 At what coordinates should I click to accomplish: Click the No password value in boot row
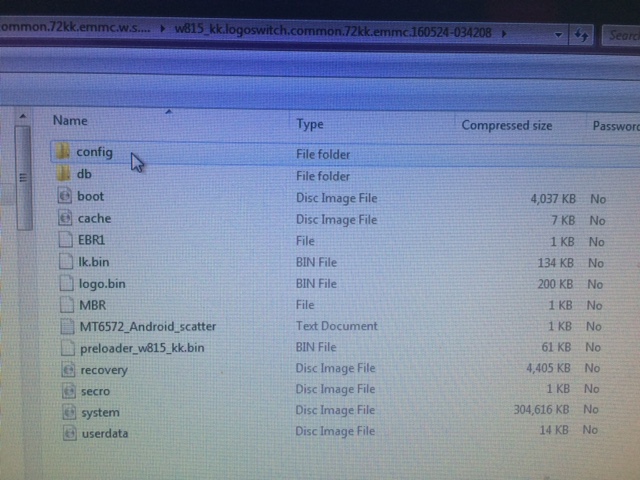pos(598,199)
